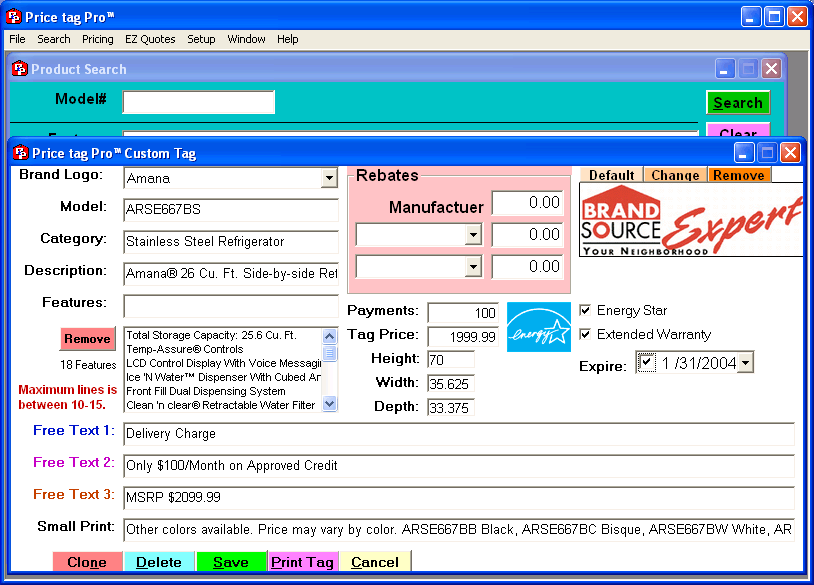Viewport: 814px width, 585px height.
Task: Click the Product Search window title icon
Action: [x=20, y=69]
